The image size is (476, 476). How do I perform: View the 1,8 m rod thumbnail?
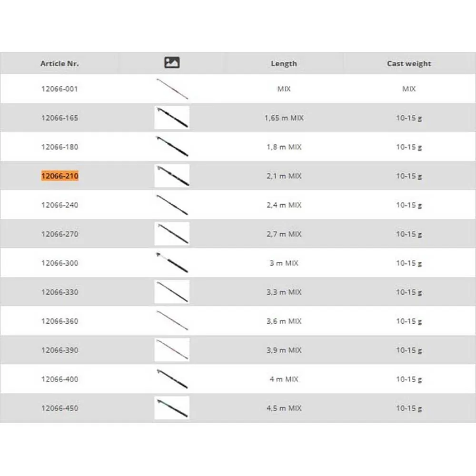click(x=172, y=147)
